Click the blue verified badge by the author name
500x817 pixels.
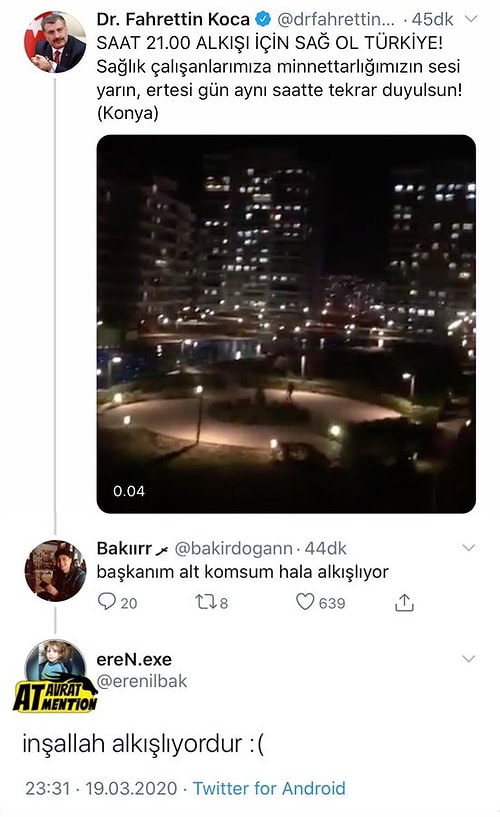[263, 19]
